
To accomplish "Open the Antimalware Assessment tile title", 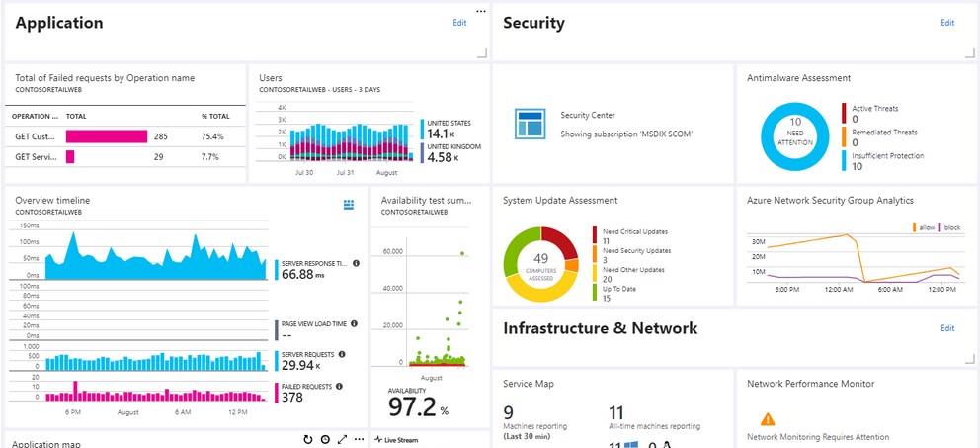I will (799, 78).
